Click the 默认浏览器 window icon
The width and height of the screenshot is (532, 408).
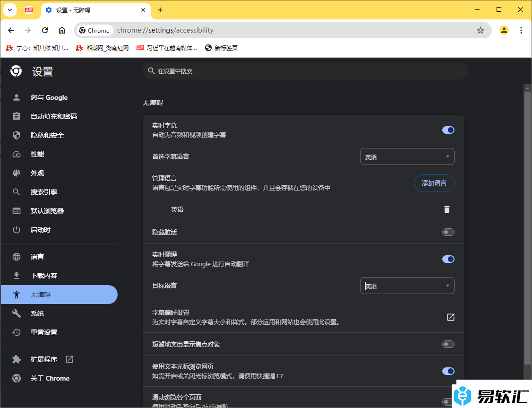point(16,211)
